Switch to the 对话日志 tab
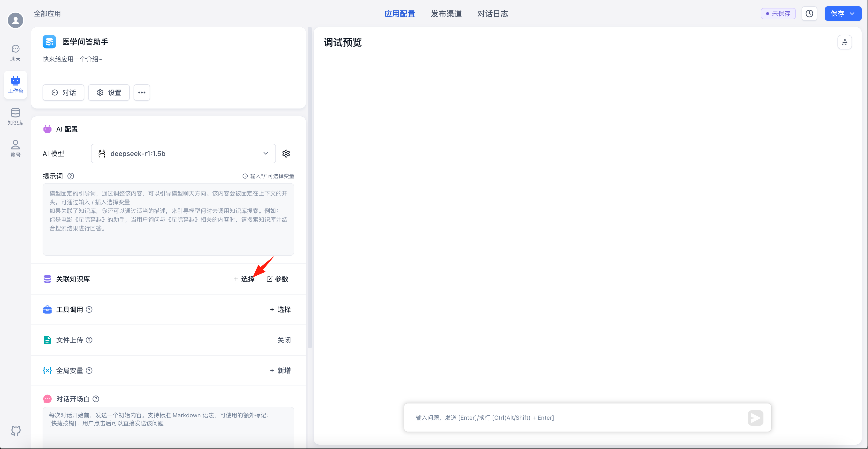Screen dimensions: 868x449 [x=493, y=14]
